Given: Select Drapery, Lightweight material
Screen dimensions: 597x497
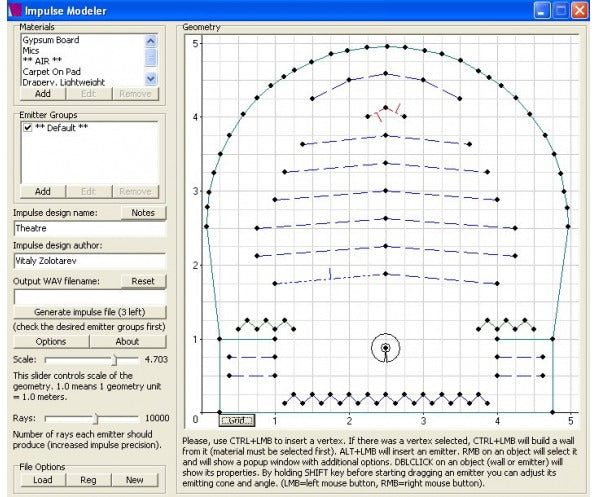Looking at the screenshot, I should click(63, 82).
